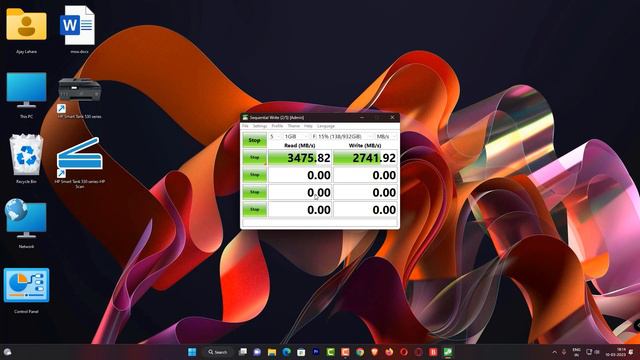Click the Stop button in the bottom result row
This screenshot has width=640, height=360.
pos(254,209)
